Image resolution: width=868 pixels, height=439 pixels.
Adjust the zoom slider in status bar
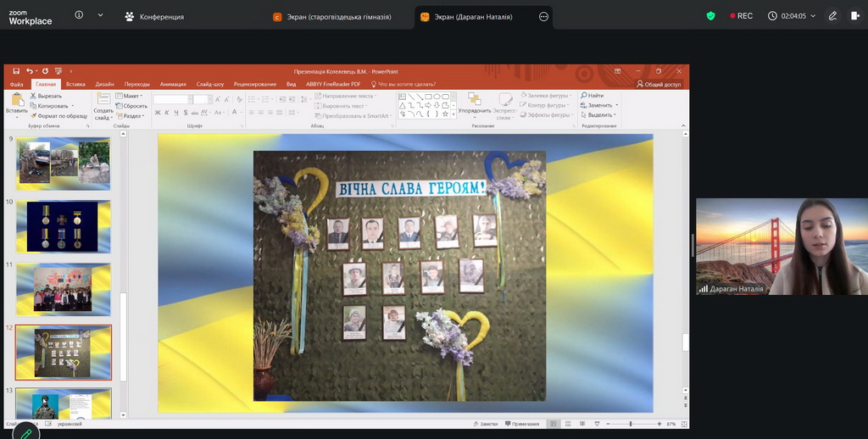(x=631, y=424)
